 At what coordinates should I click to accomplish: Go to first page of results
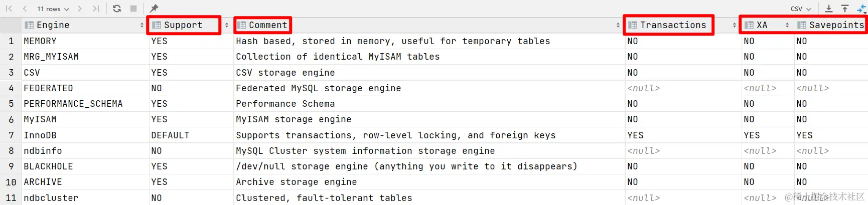(9, 9)
